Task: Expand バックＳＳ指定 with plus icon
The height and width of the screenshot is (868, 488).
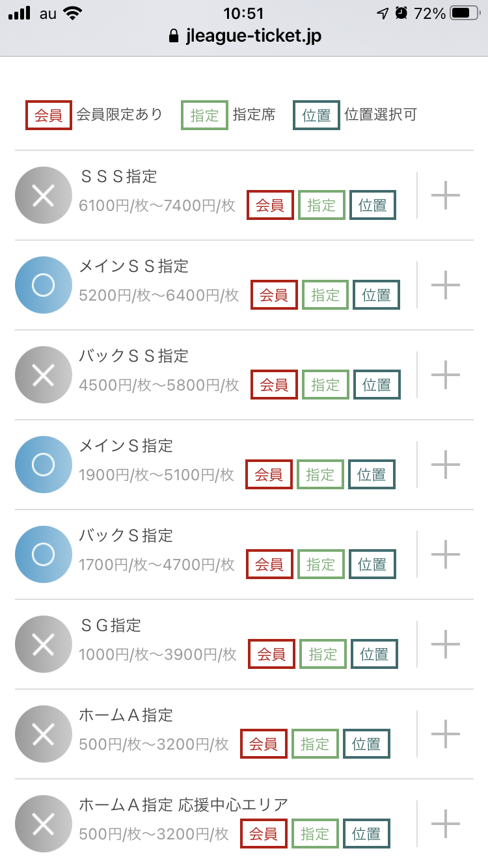Action: click(x=446, y=375)
